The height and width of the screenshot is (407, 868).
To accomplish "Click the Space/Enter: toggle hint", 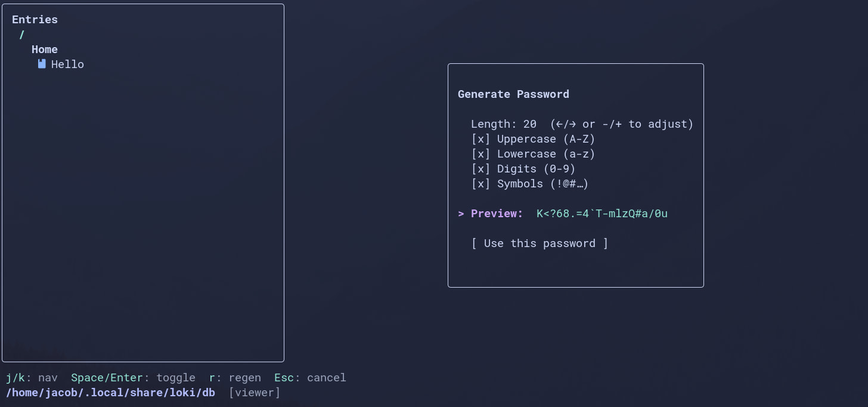I will pyautogui.click(x=133, y=378).
